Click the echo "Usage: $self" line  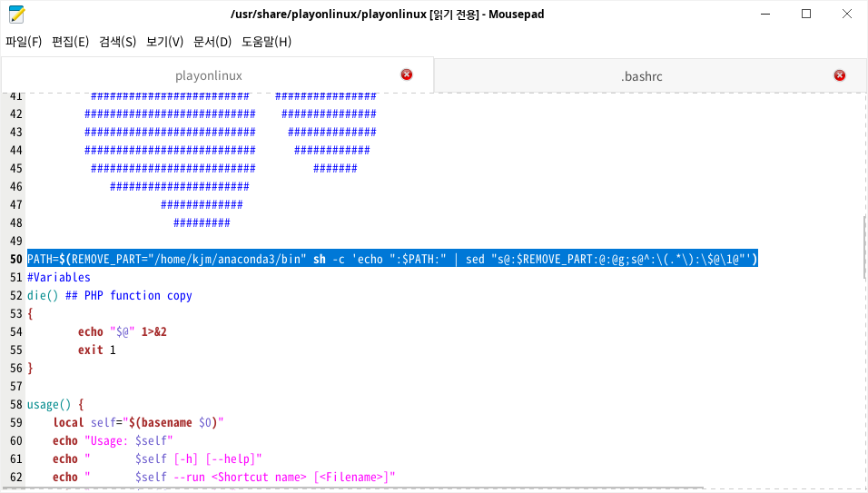(113, 441)
